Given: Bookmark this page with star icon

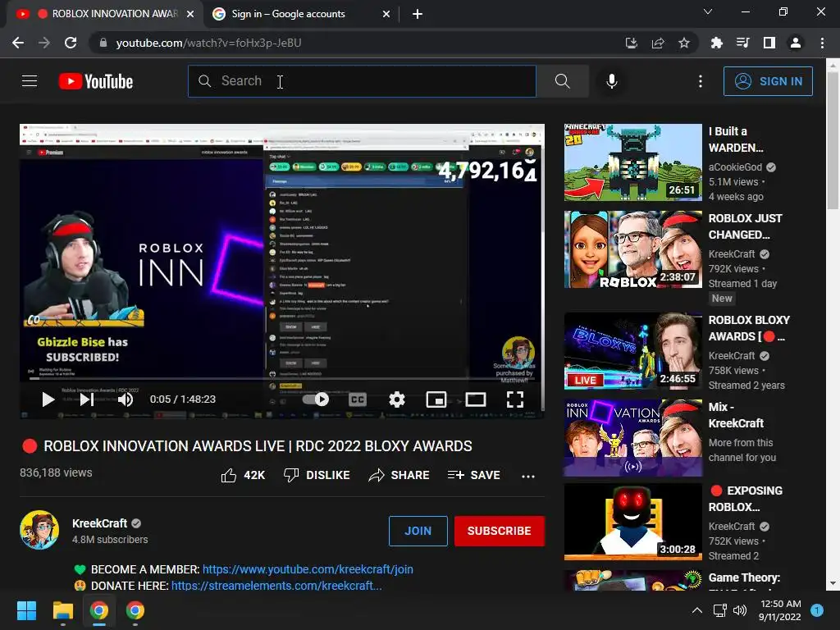Looking at the screenshot, I should tap(684, 43).
